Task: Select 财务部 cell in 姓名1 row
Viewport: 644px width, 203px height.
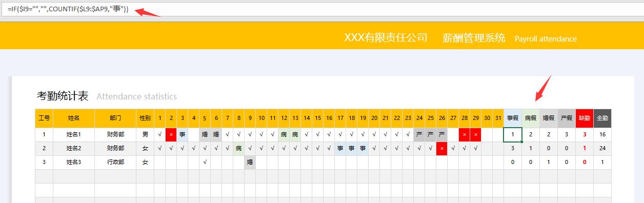Action: 115,134
